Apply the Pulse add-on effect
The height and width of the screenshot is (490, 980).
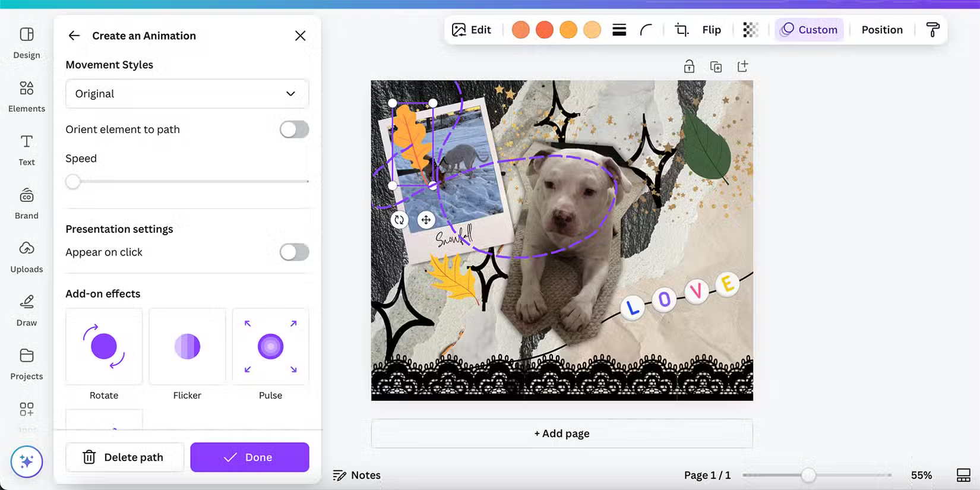tap(270, 346)
